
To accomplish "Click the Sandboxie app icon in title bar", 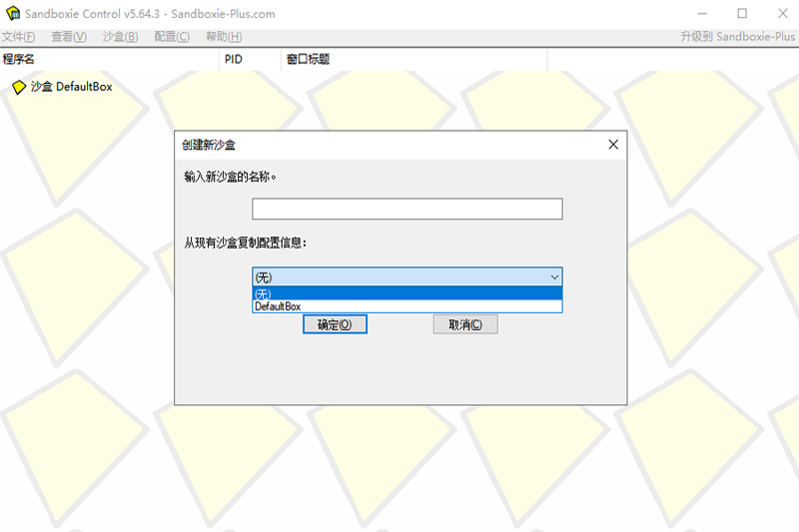I will [13, 13].
